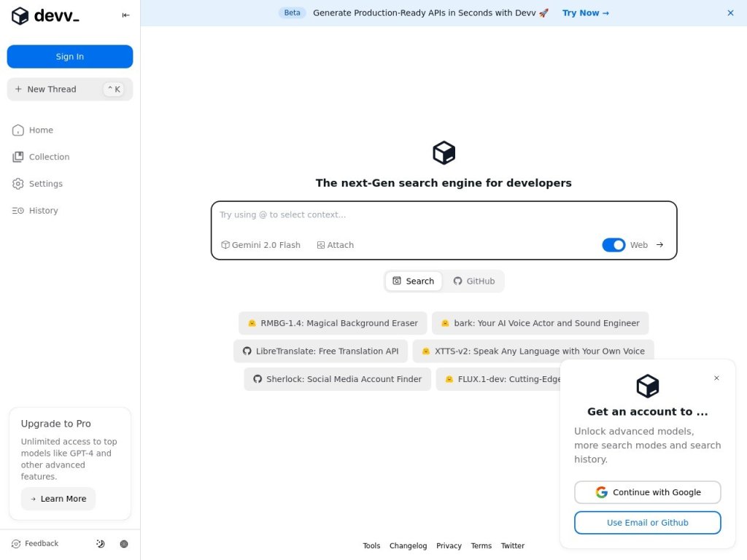The image size is (747, 560).
Task: Click the History clock-list icon
Action: pyautogui.click(x=18, y=211)
